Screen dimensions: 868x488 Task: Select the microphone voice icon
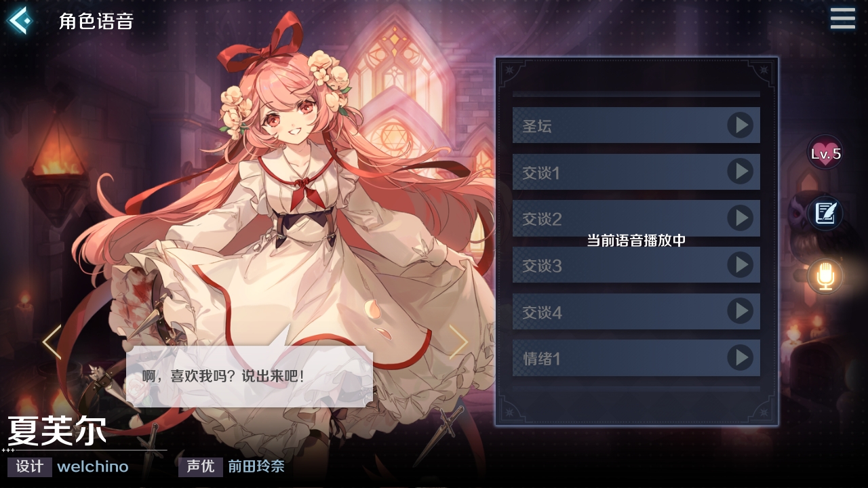click(825, 277)
